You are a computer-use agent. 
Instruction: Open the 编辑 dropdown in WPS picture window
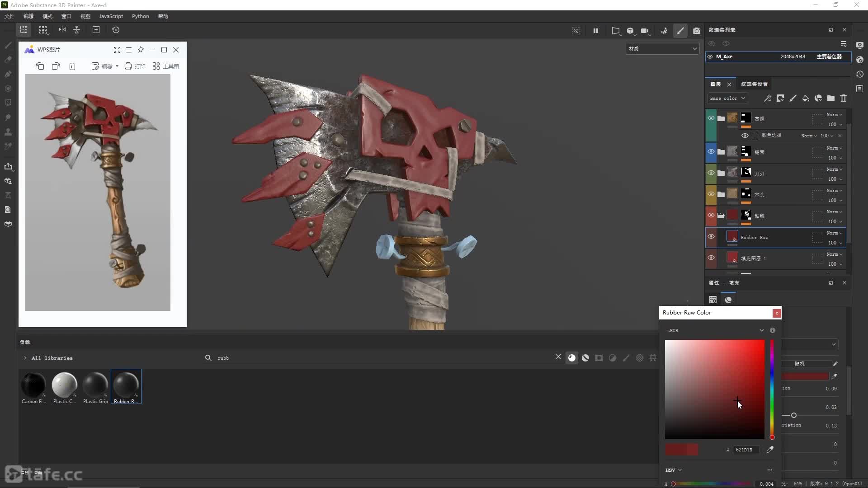pyautogui.click(x=105, y=66)
